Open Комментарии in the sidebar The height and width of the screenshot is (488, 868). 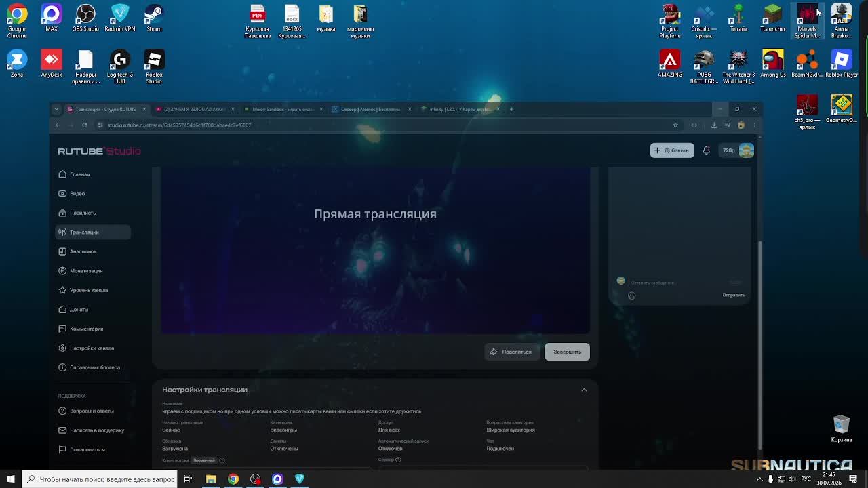click(93, 329)
